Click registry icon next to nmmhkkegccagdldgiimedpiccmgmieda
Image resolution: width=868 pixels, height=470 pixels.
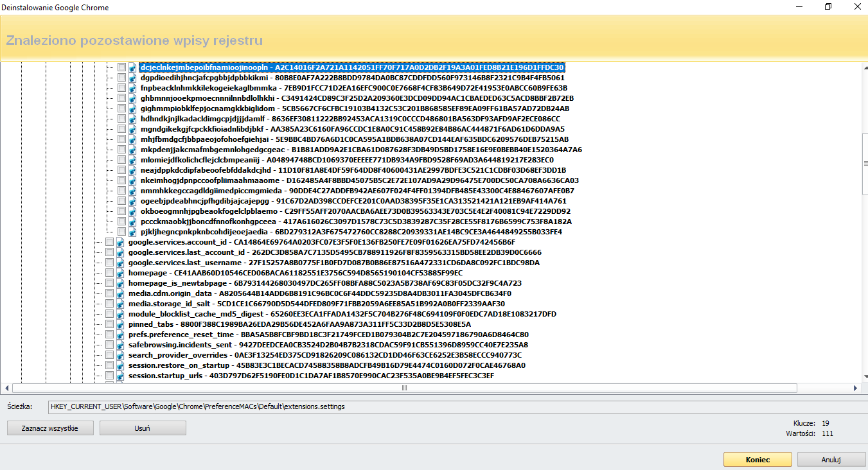(132, 191)
